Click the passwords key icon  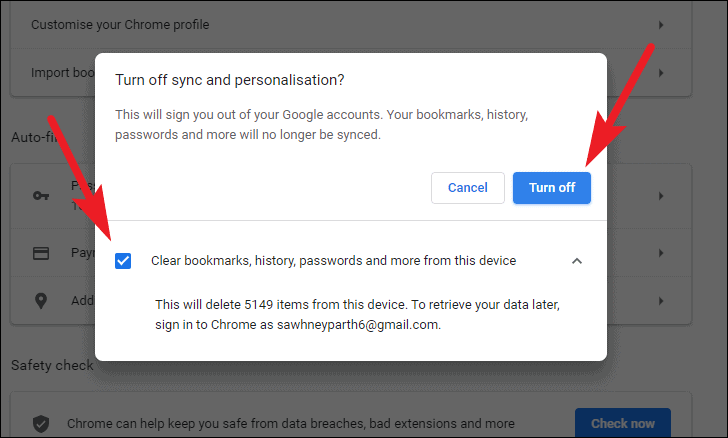pos(41,195)
